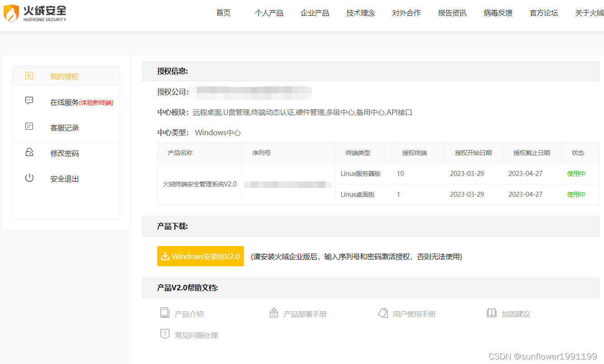Click the red 体验新终端 label
The width and height of the screenshot is (604, 364).
96,103
